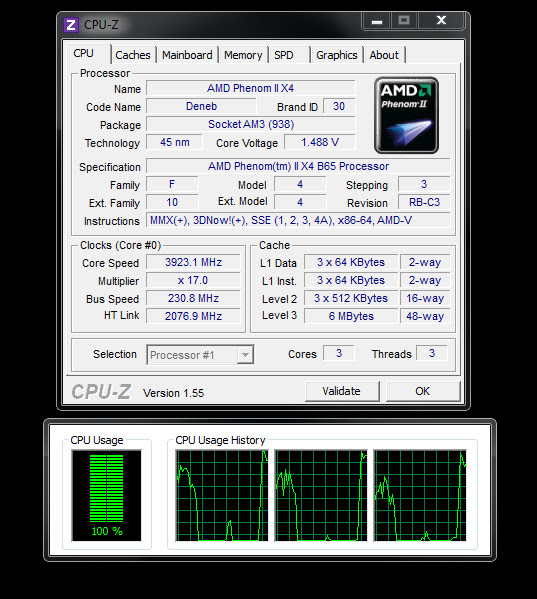Click the Threads value '3'

[432, 353]
